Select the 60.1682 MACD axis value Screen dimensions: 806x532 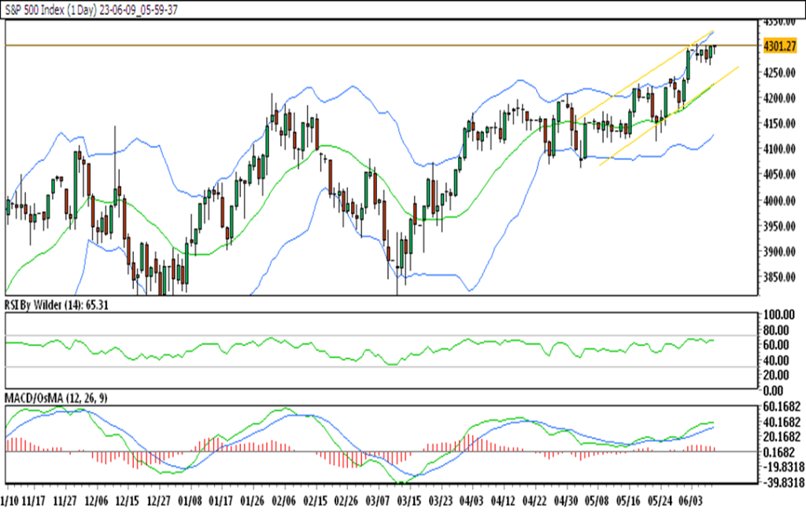pyautogui.click(x=782, y=407)
